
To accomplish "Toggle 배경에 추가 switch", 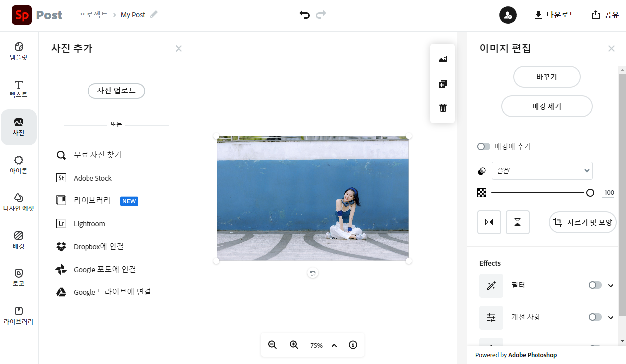I will pyautogui.click(x=484, y=147).
